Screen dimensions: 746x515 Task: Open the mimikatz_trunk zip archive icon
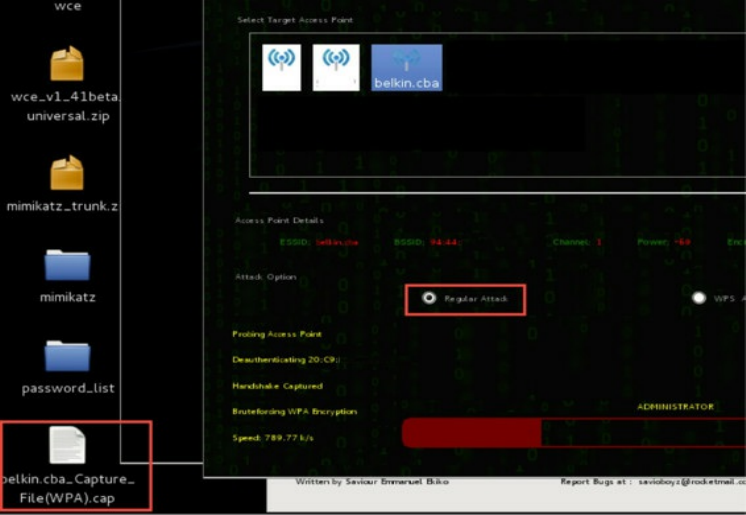coord(67,173)
